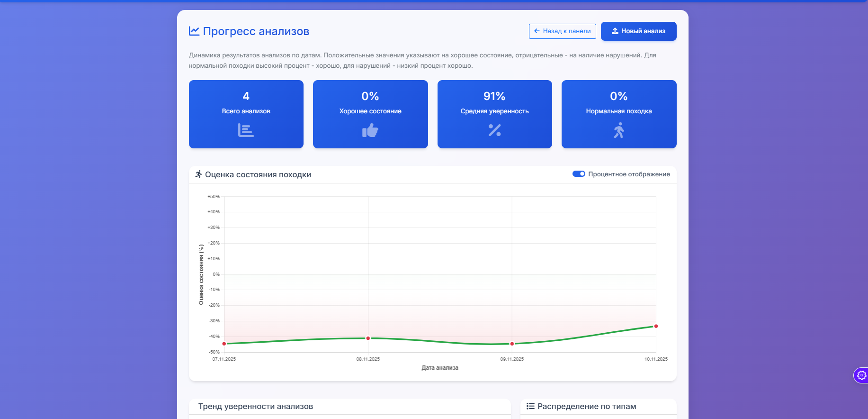The height and width of the screenshot is (419, 868).
Task: Toggle the Процентное отображение switch
Action: [579, 174]
